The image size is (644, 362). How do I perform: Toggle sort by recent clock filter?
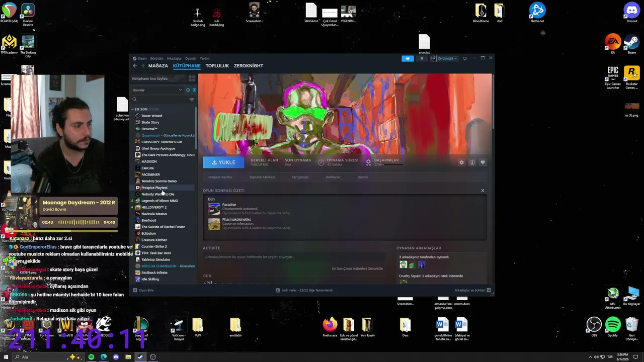(x=188, y=90)
